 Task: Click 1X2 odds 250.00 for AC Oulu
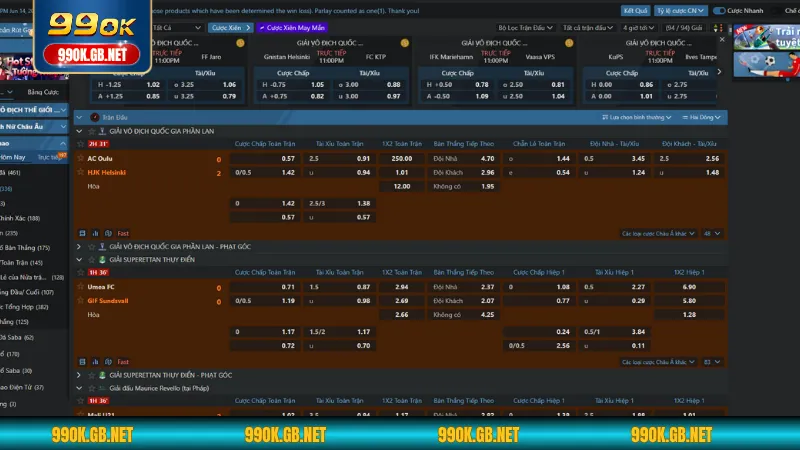[402, 158]
